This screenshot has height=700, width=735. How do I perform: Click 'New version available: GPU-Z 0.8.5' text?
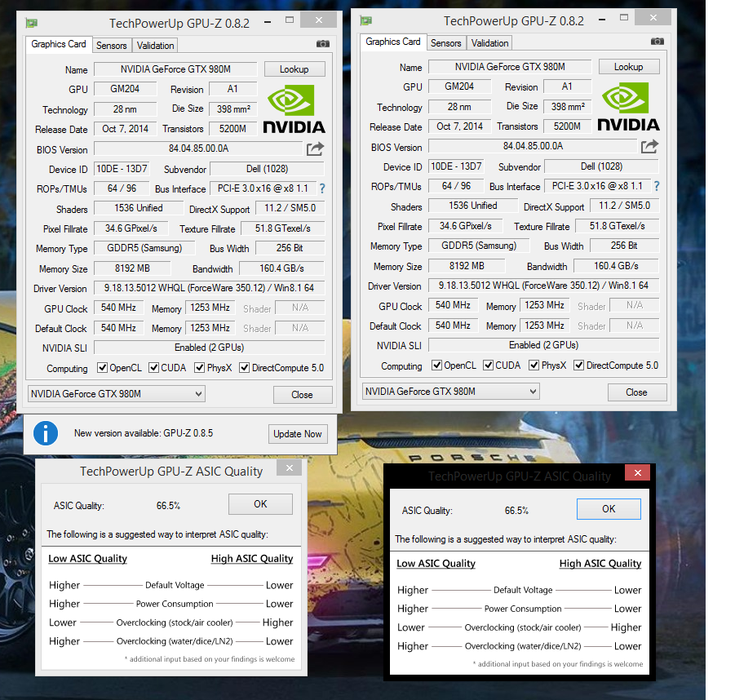(x=144, y=433)
